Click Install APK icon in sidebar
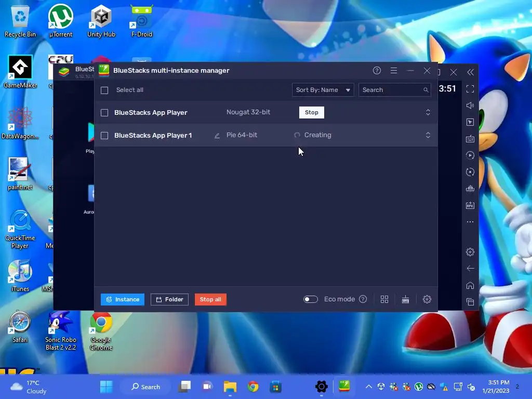The width and height of the screenshot is (532, 399). [470, 205]
